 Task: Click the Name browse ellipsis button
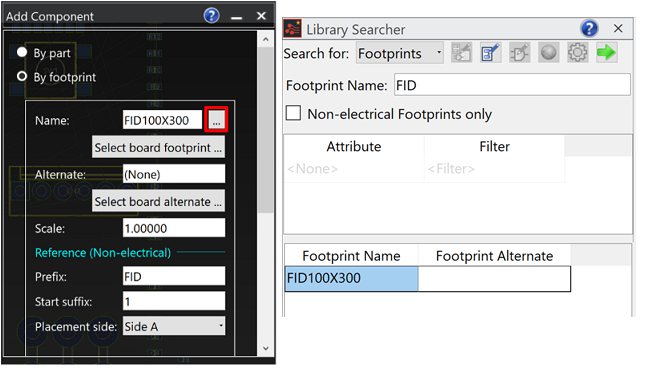click(x=216, y=120)
